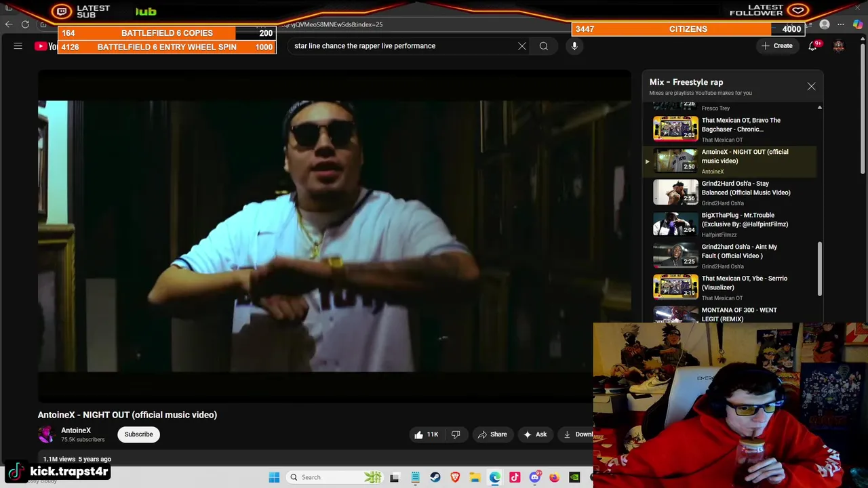Open the AntoineX channel avatar
Viewport: 868px width, 488px height.
tap(46, 434)
